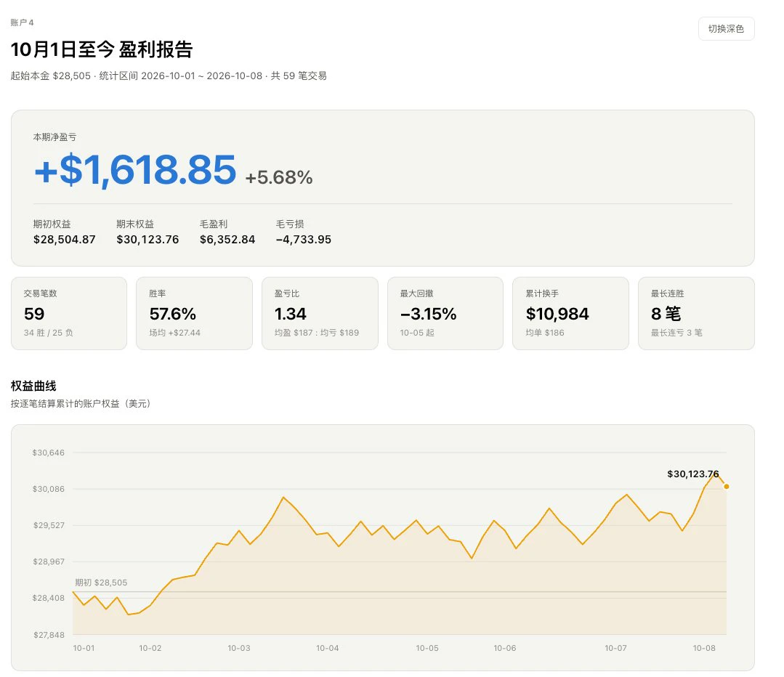Click the $28,408 y-axis label
This screenshot has width=784, height=677.
point(49,598)
